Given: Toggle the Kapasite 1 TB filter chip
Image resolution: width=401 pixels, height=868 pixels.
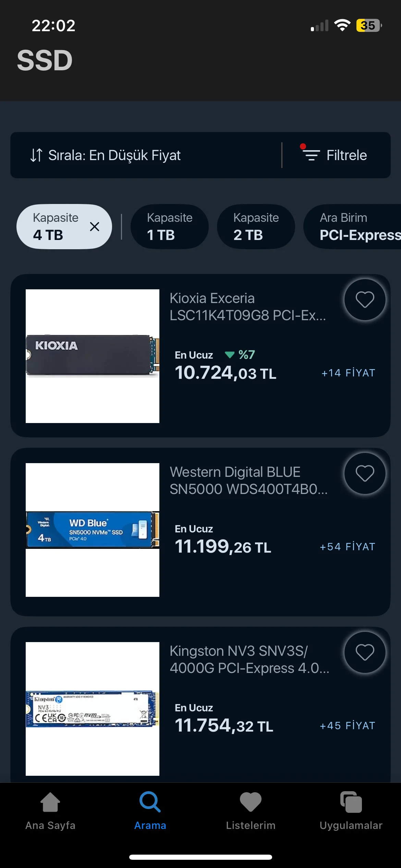Looking at the screenshot, I should tap(170, 227).
